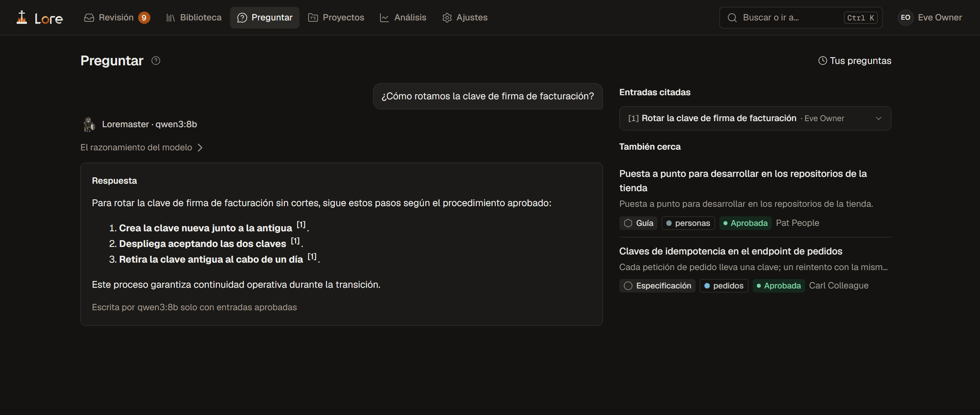Click the Respuesta heading
Viewport: 980px width, 415px height.
coord(115,181)
